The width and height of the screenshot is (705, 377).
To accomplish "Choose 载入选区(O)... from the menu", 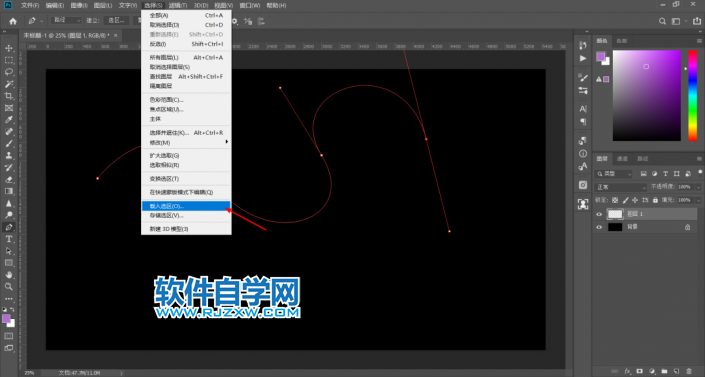I will tap(186, 206).
